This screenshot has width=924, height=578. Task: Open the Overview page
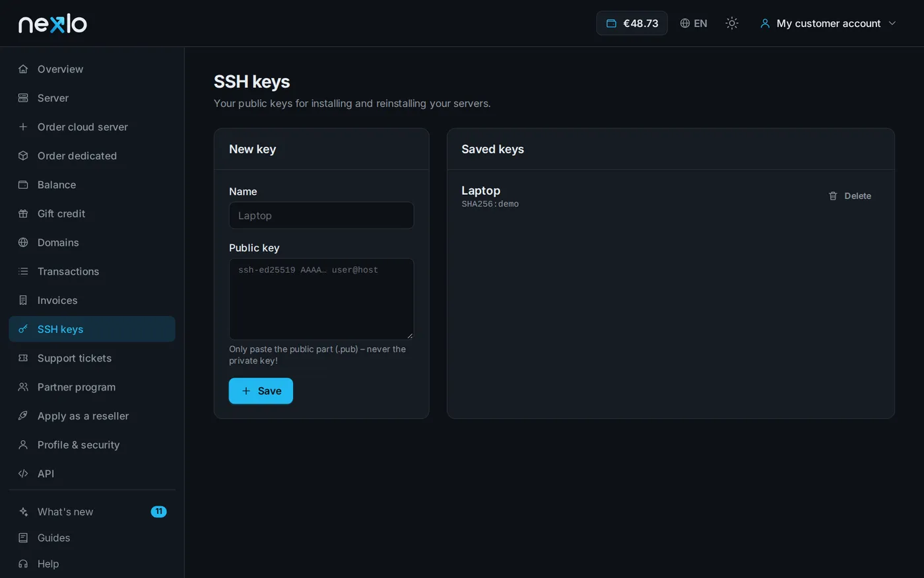tap(92, 69)
